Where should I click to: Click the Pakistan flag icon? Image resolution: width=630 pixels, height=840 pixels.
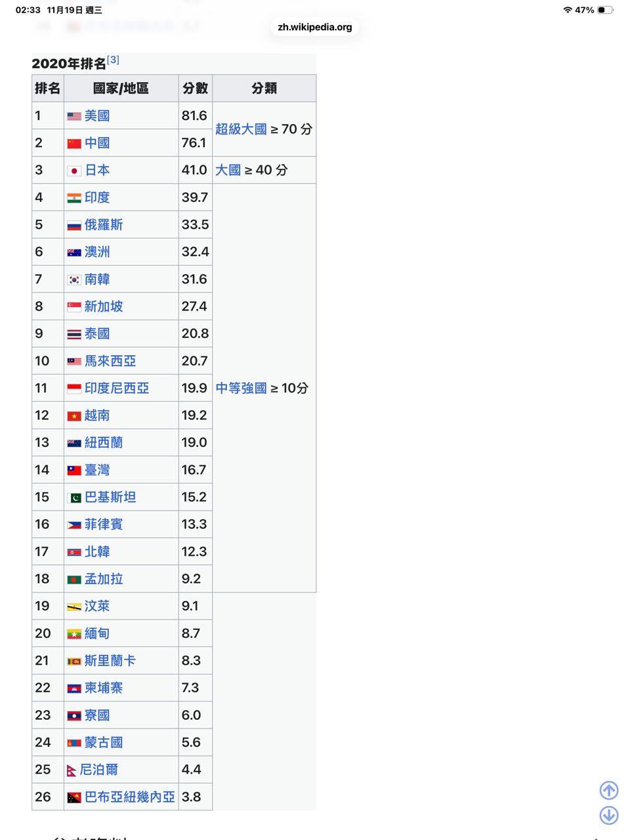74,497
